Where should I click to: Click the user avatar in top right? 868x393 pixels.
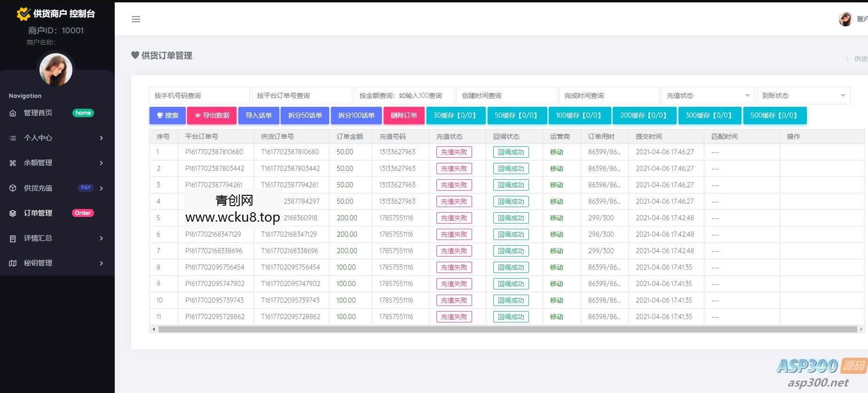(845, 19)
